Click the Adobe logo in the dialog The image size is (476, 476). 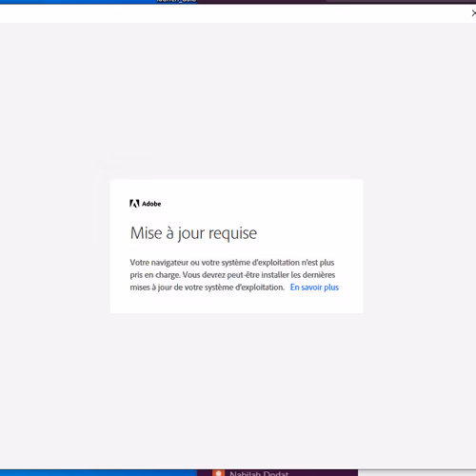(145, 204)
